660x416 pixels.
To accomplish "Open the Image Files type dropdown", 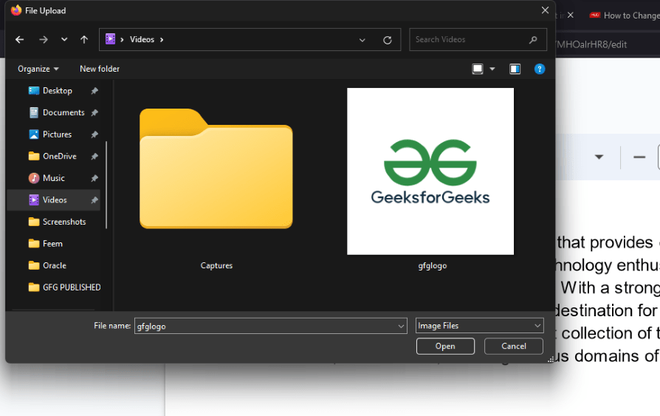I will click(x=479, y=325).
